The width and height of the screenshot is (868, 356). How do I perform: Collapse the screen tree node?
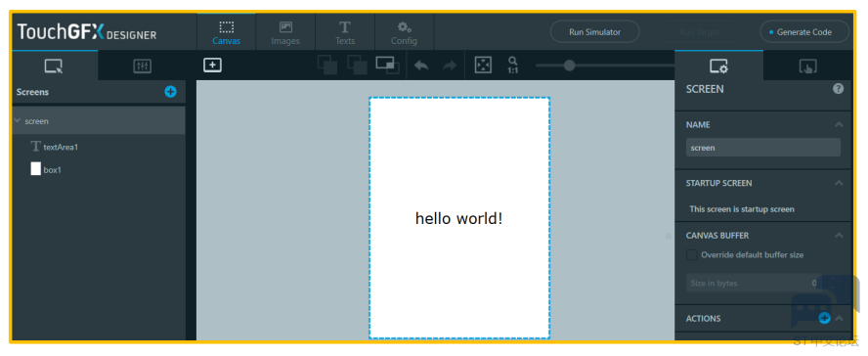click(x=18, y=120)
